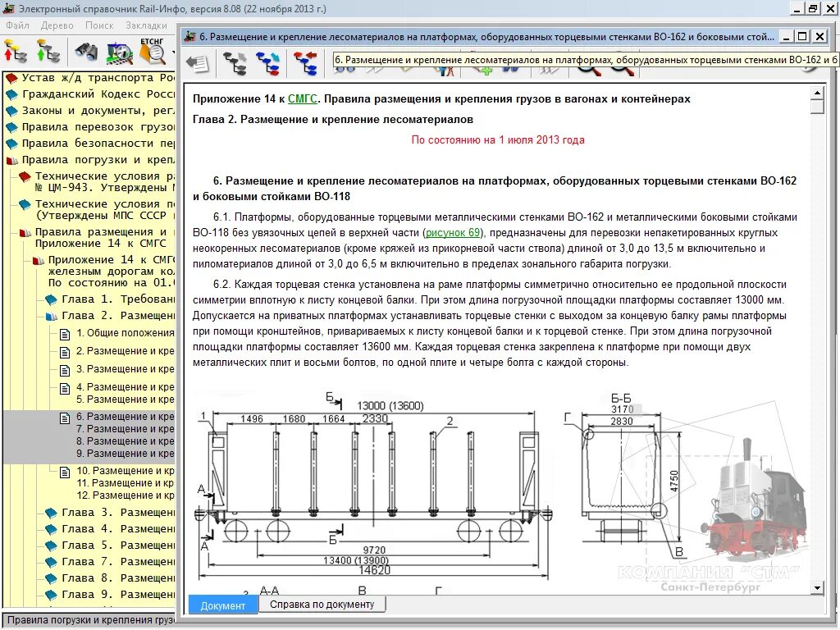Click the page icon of selected item 6
Viewport: 840px width, 630px height.
[65, 418]
